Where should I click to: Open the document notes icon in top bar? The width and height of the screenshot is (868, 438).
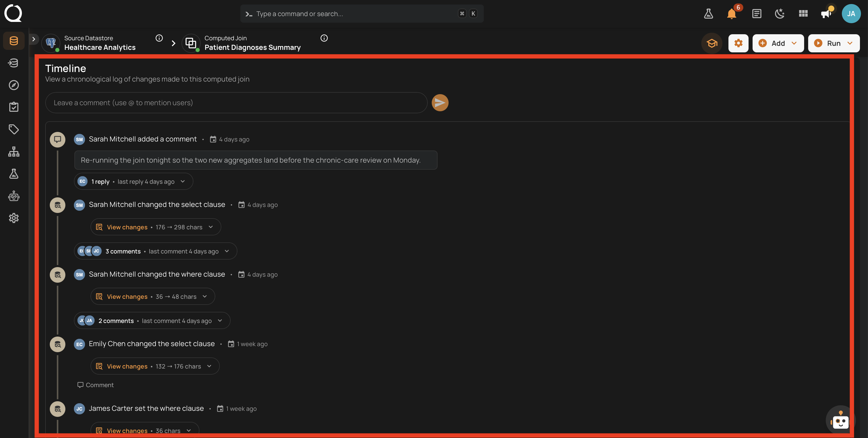click(x=756, y=14)
